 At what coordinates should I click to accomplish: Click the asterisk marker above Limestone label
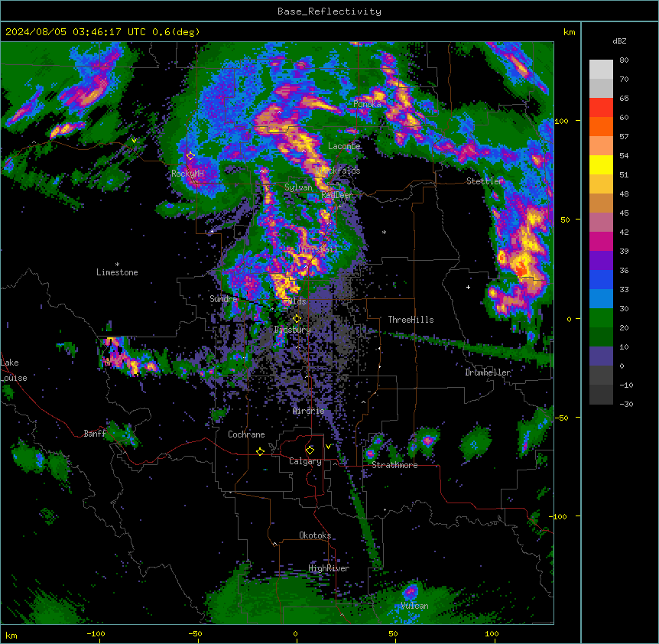(117, 265)
